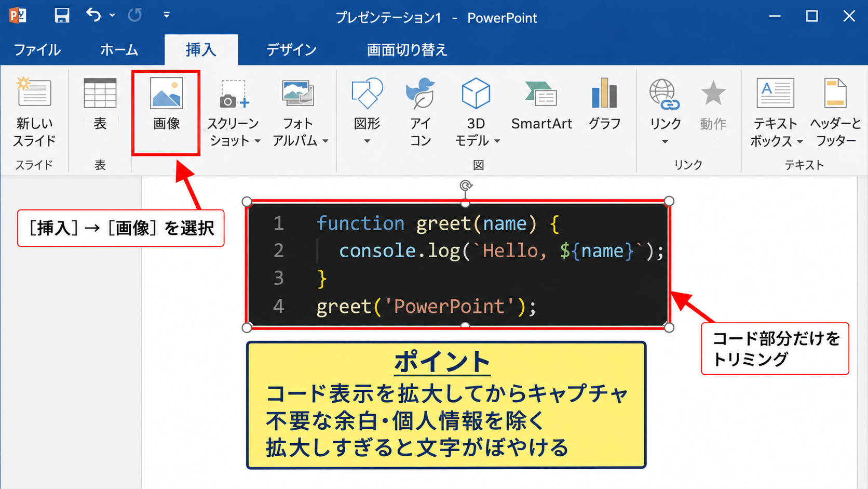Click the フォトアルバム icon
The width and height of the screenshot is (868, 489).
pos(298,94)
